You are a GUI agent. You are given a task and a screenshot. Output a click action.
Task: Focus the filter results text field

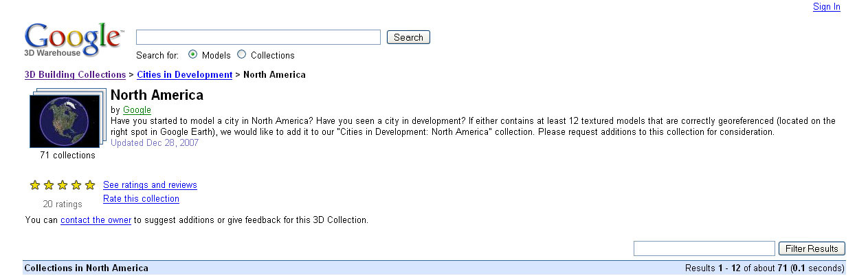coord(704,248)
